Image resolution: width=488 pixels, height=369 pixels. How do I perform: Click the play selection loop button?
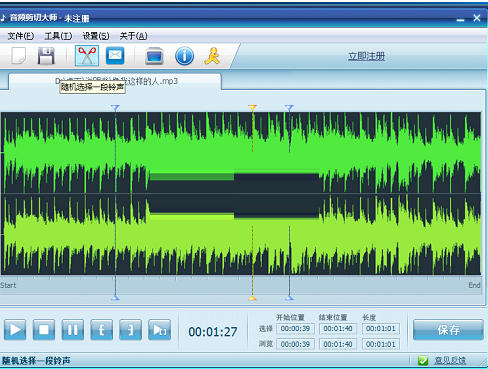pos(159,330)
